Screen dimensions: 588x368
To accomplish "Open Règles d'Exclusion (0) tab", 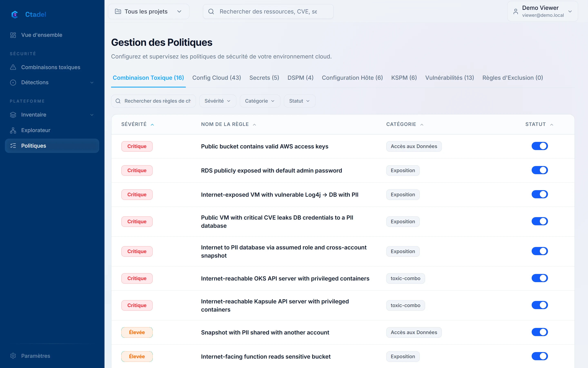I will click(x=512, y=78).
